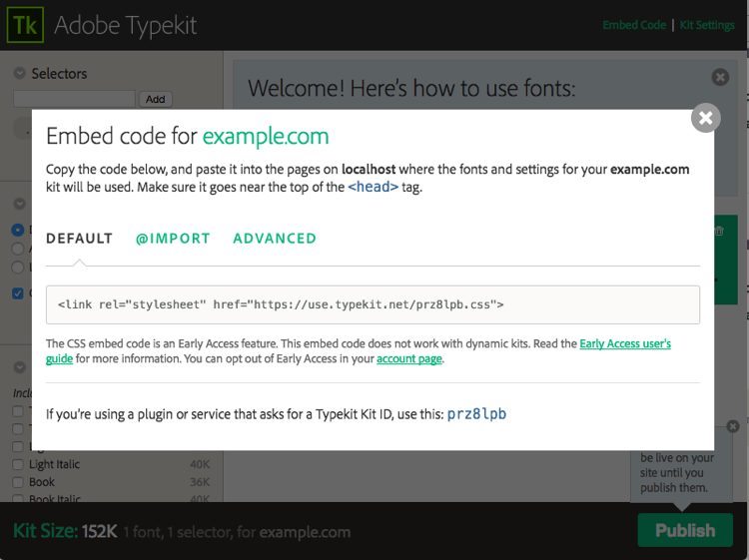Click the example.com kit name in dialog title

click(266, 137)
